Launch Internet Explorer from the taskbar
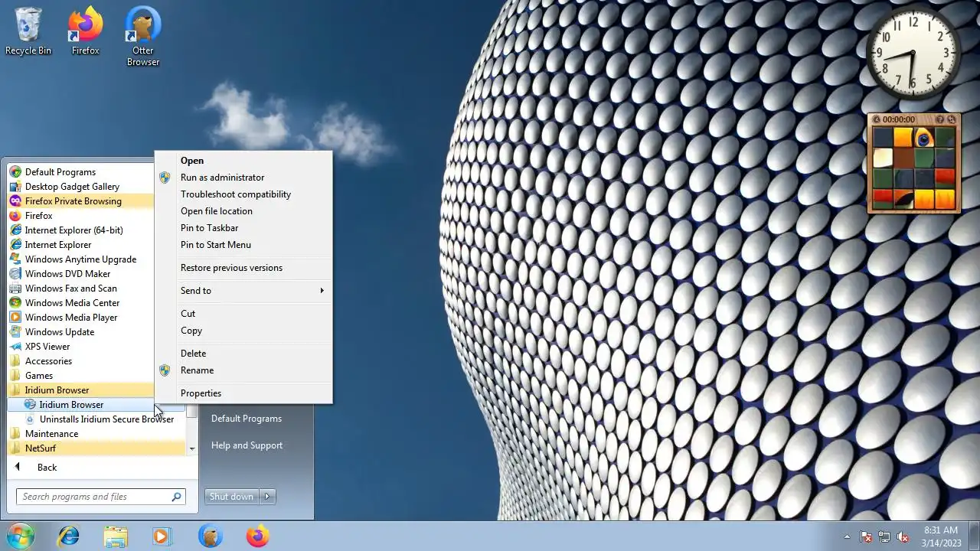 (69, 536)
